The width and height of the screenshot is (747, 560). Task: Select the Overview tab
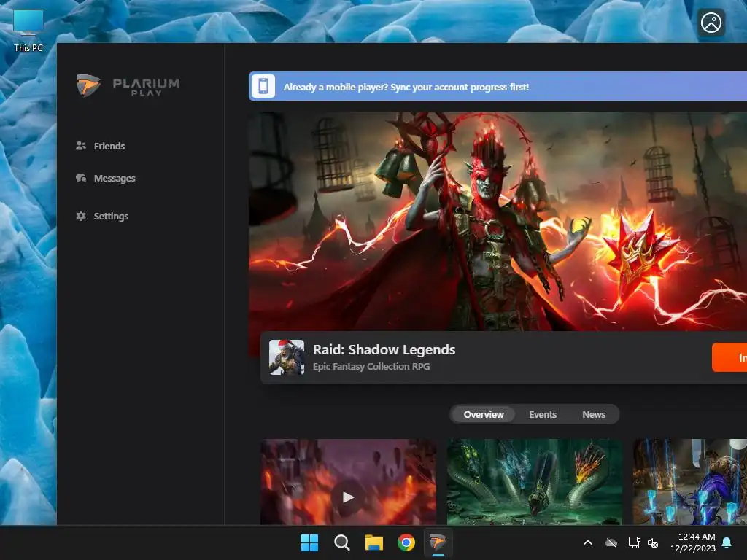(484, 414)
